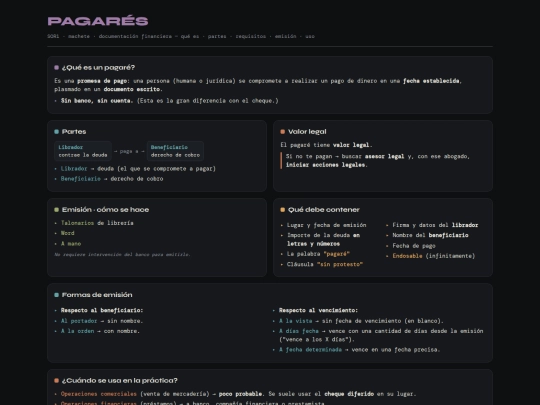
Task: Click the heading ¿Cuándo se usa en la práctica?
Action: coord(120,381)
